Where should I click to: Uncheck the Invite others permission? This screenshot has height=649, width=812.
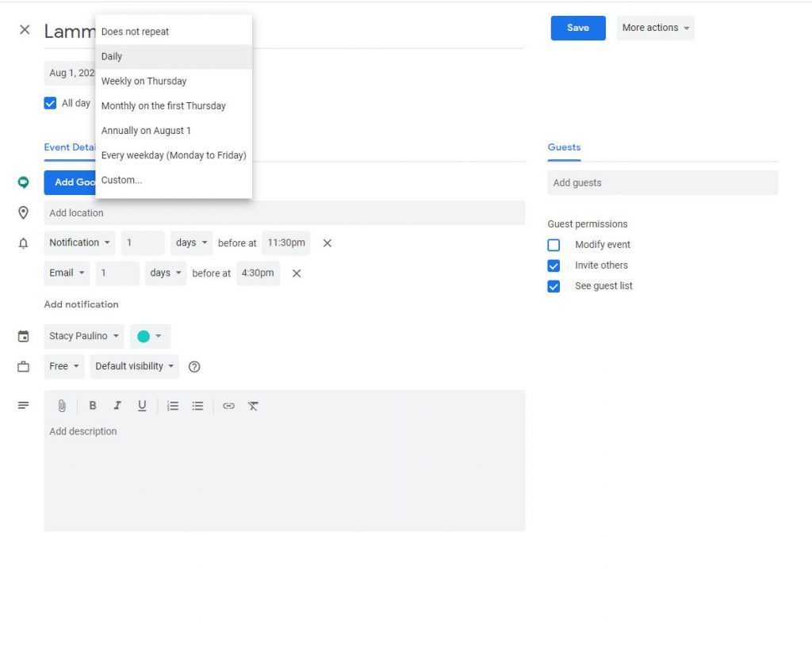tap(553, 265)
